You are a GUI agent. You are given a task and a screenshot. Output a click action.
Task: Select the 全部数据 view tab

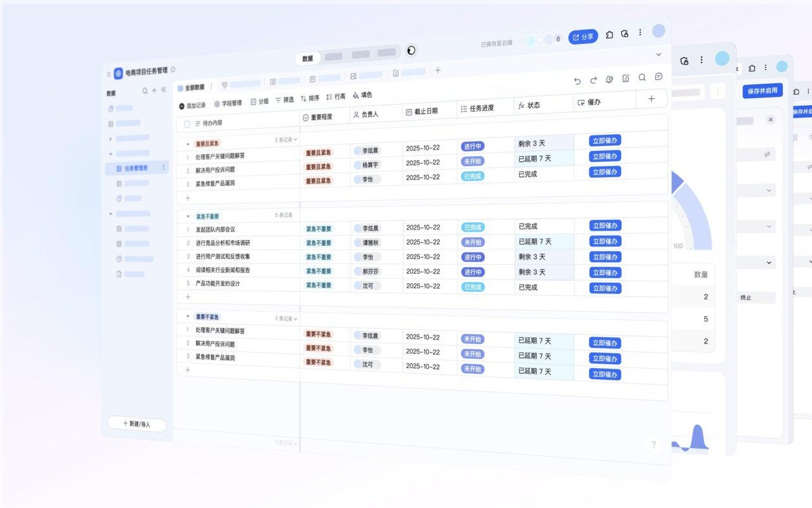pos(193,86)
